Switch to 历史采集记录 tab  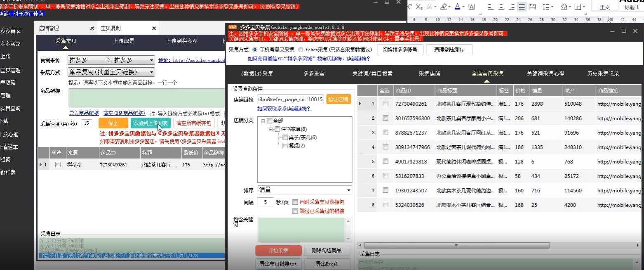click(x=603, y=74)
